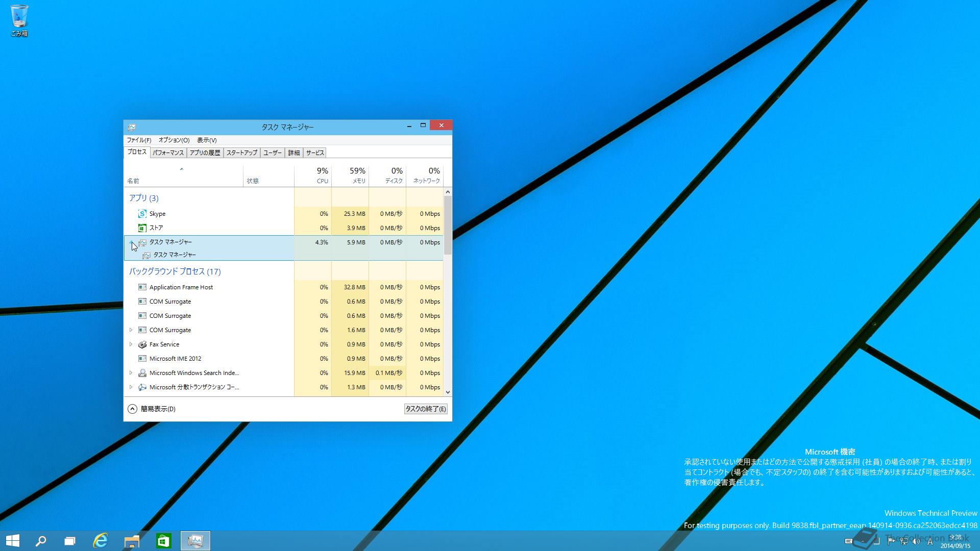This screenshot has height=551, width=980.
Task: Click the 3.9 MB memory cell of ストア
Action: (x=350, y=228)
